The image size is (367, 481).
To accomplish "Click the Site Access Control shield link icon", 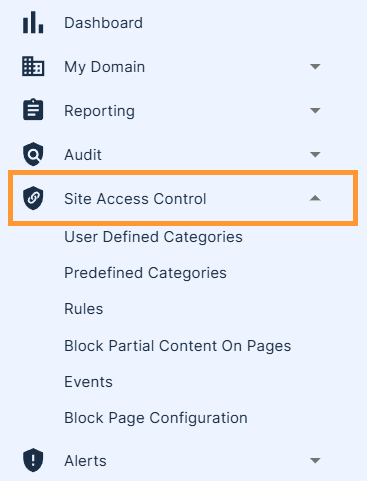I will click(x=33, y=198).
